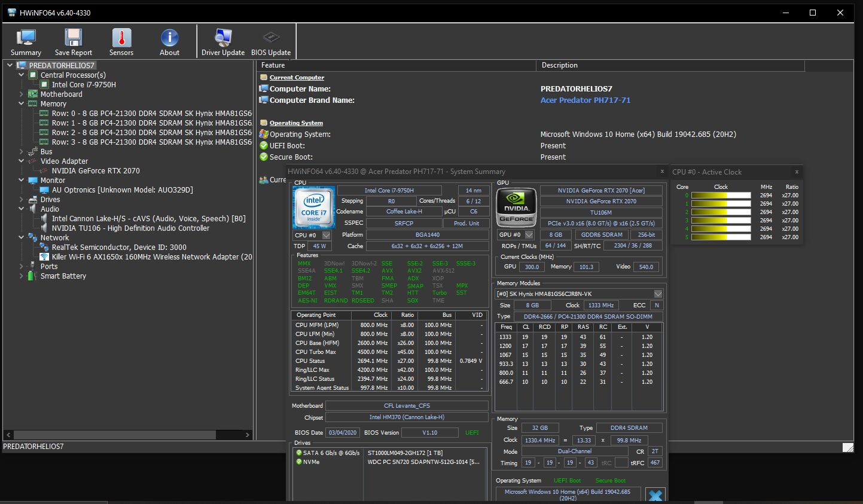Click the BIOS Version V1.10 field
This screenshot has height=504, width=863.
pyautogui.click(x=429, y=432)
